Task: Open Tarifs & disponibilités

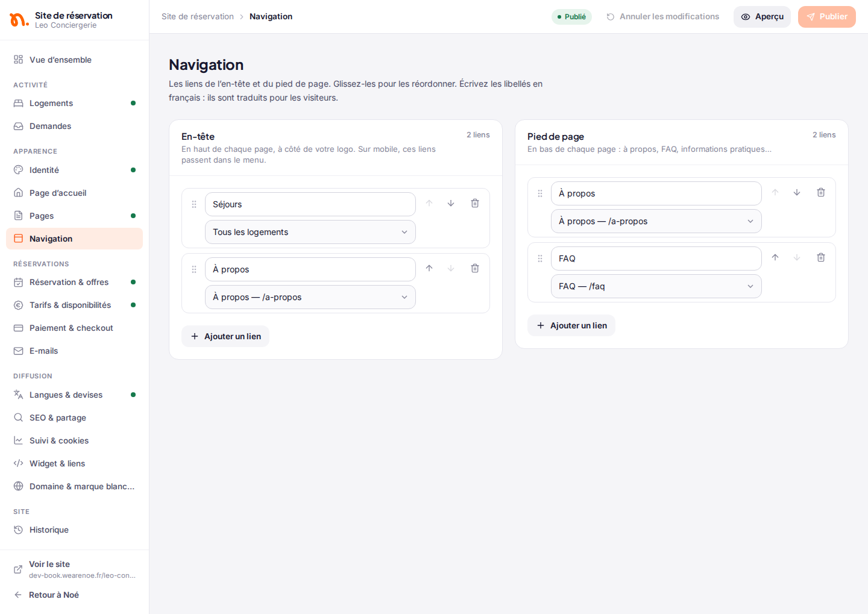Action: point(74,305)
